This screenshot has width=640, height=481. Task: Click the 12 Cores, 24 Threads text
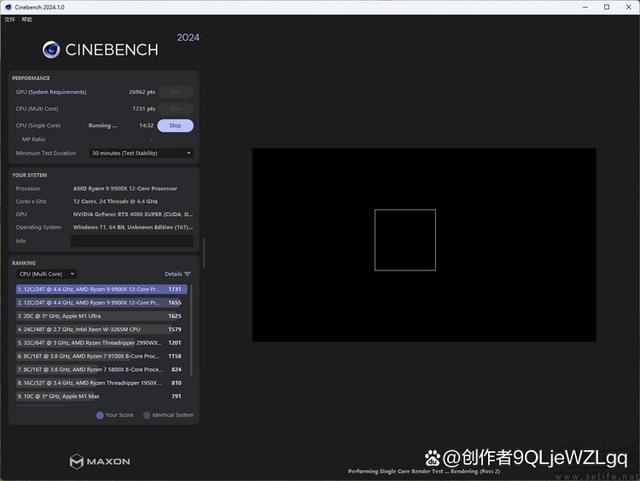[116, 201]
